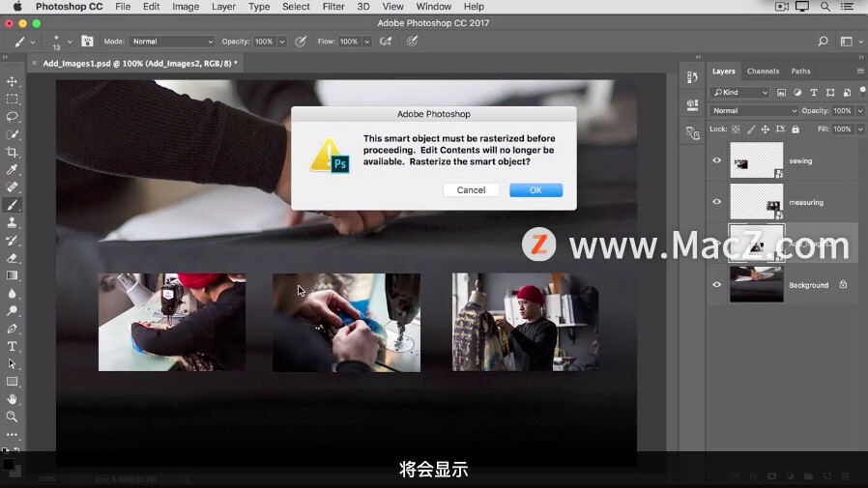
Task: Click OK to rasterize smart object
Action: (x=535, y=189)
